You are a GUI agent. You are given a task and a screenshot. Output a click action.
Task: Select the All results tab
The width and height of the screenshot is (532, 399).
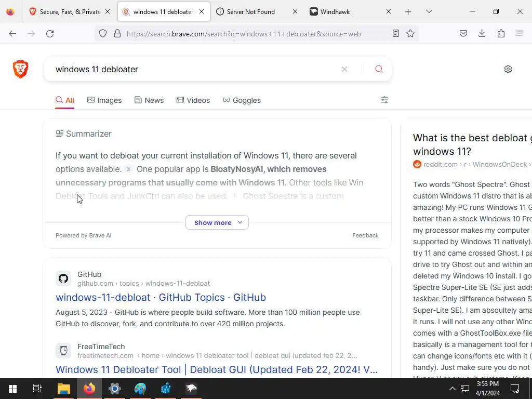coord(65,100)
